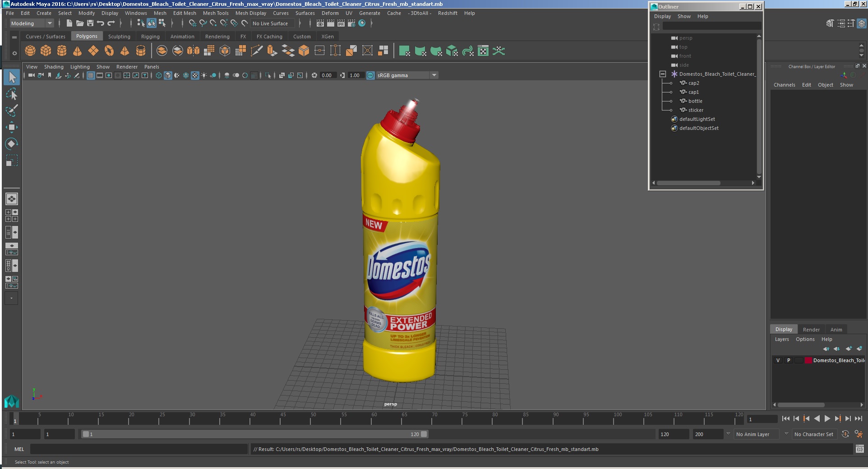Open the Modeling menu set dropdown
868x469 pixels.
click(x=32, y=23)
